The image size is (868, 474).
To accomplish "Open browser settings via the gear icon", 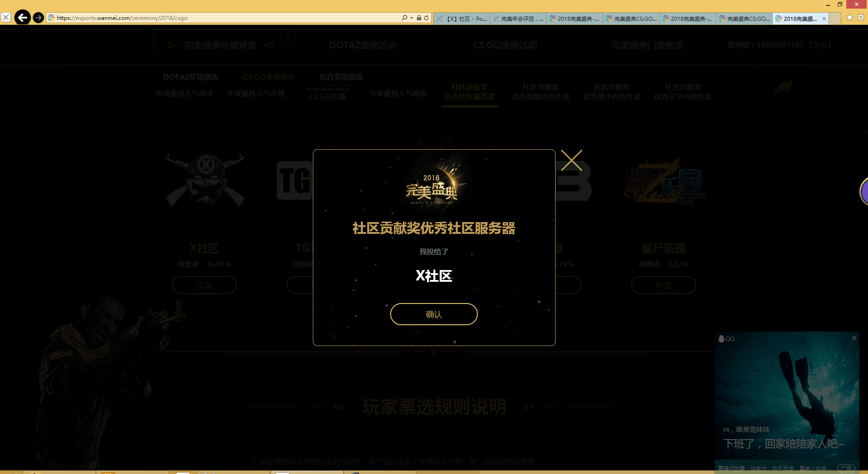I will (x=861, y=17).
